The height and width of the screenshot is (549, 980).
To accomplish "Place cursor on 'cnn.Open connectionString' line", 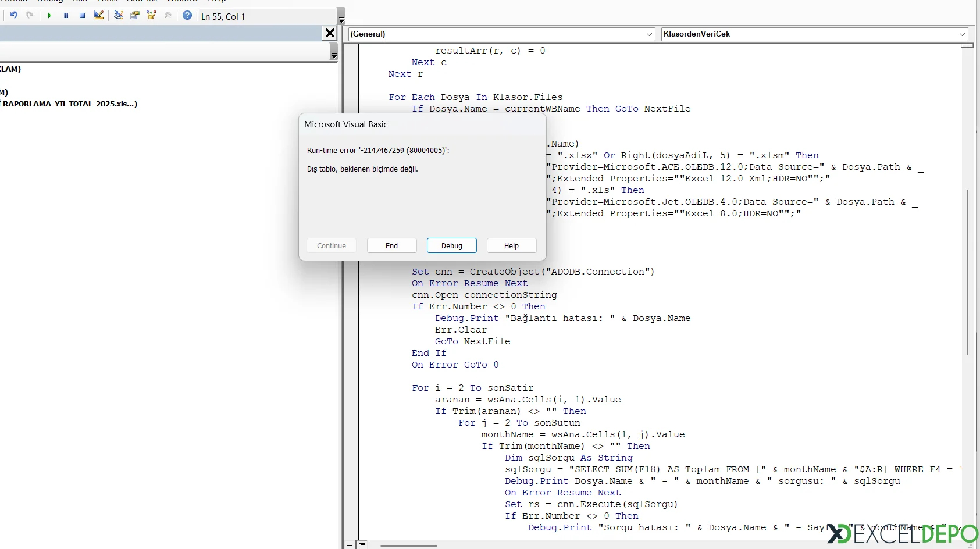I will pyautogui.click(x=484, y=295).
